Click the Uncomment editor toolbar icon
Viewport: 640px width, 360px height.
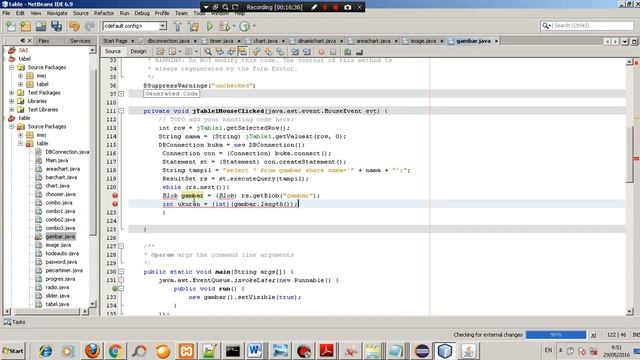click(359, 52)
